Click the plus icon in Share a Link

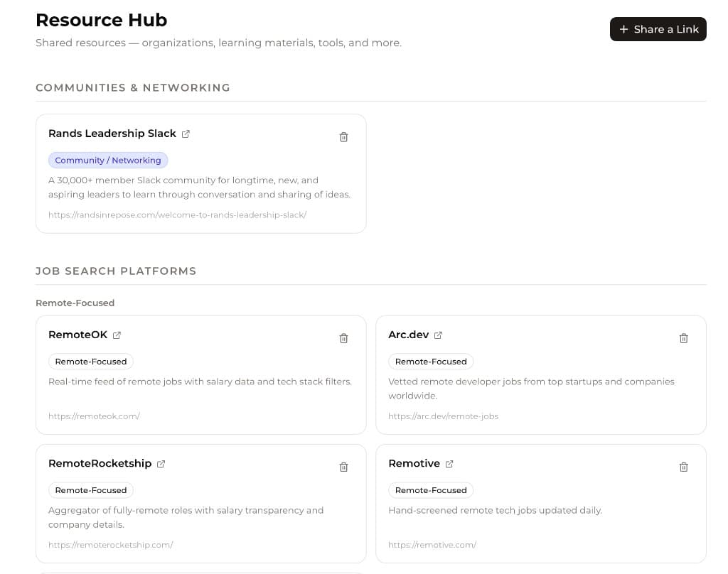coord(624,29)
